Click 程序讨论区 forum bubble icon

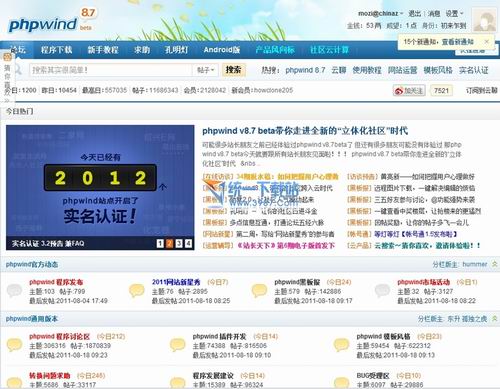14,345
